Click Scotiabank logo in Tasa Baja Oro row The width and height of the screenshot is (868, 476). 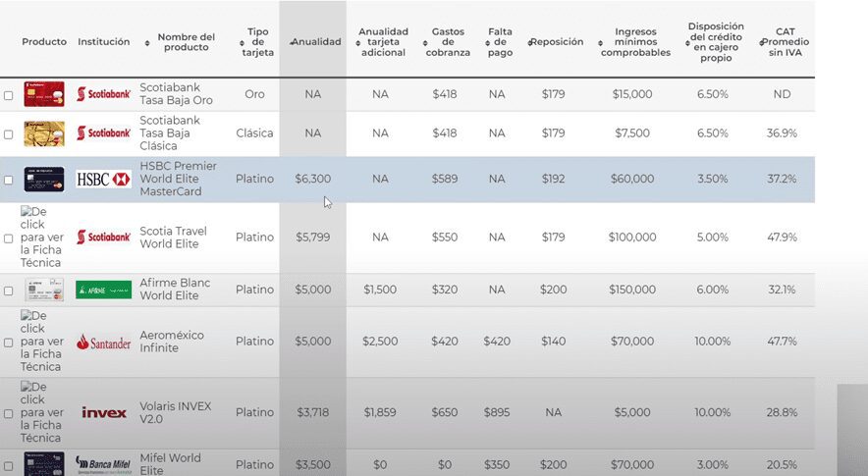click(103, 94)
